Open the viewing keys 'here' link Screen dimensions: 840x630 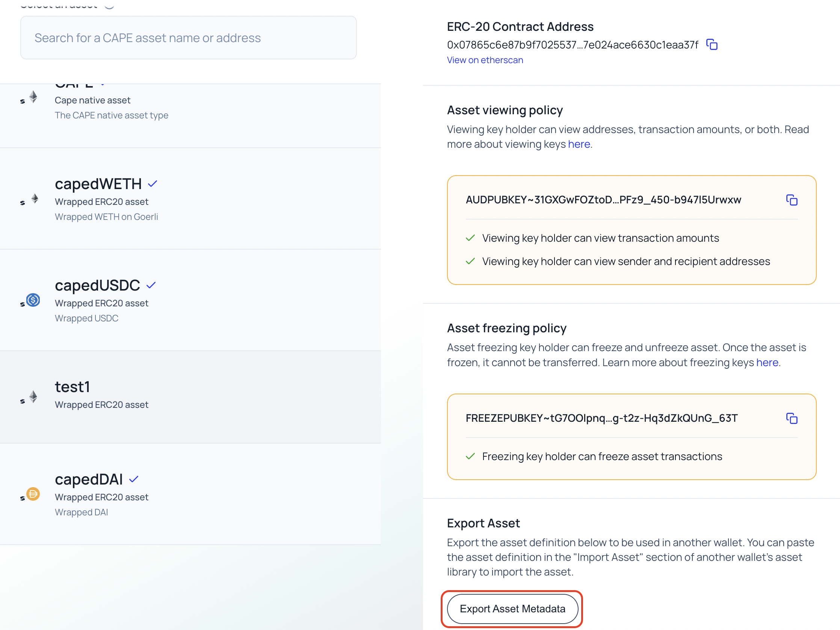579,144
